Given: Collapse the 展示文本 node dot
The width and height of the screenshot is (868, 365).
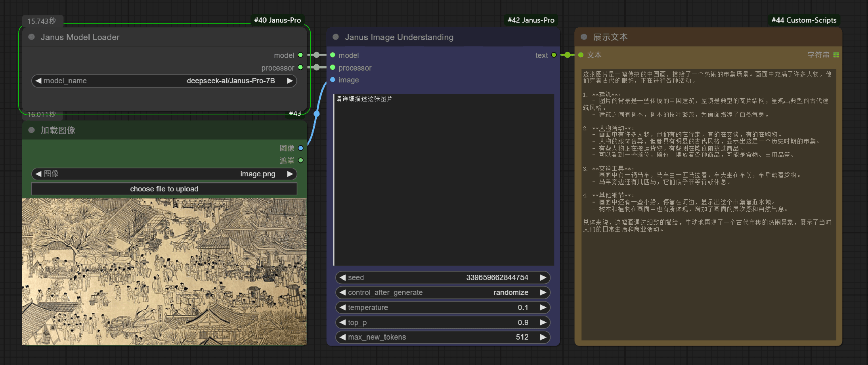Looking at the screenshot, I should [584, 37].
